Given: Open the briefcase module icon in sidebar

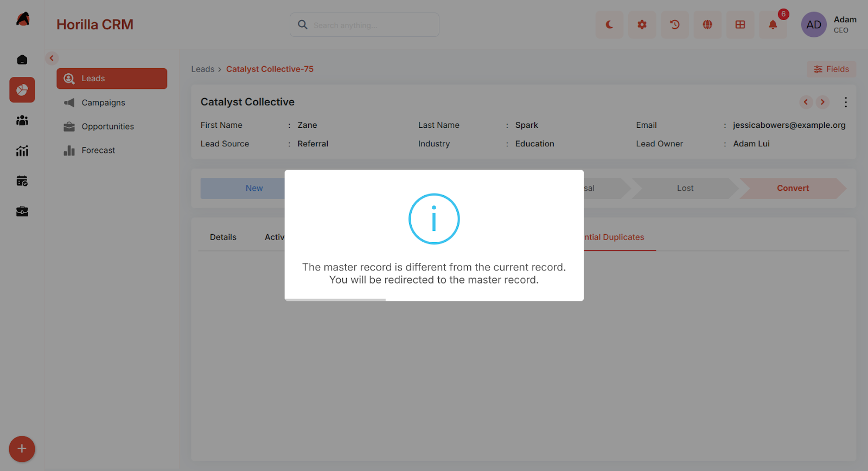Looking at the screenshot, I should tap(22, 211).
